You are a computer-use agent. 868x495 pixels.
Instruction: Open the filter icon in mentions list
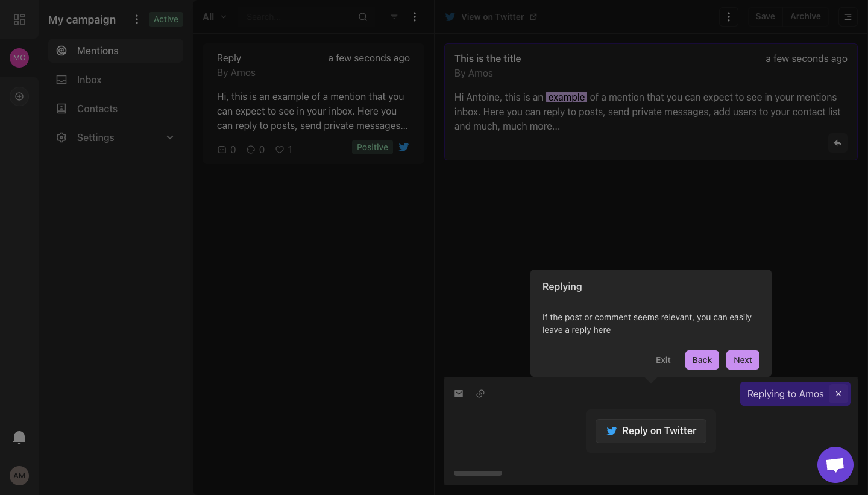[394, 17]
